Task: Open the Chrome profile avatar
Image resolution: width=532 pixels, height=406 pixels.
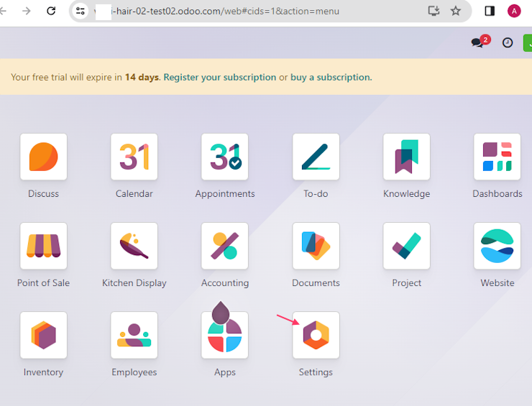Action: point(514,11)
